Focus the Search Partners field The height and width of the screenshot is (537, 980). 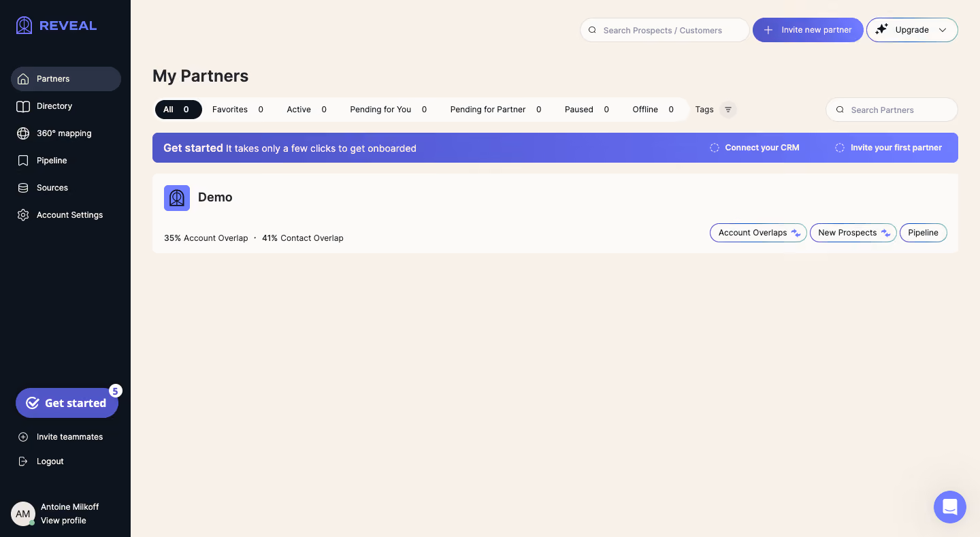click(892, 110)
